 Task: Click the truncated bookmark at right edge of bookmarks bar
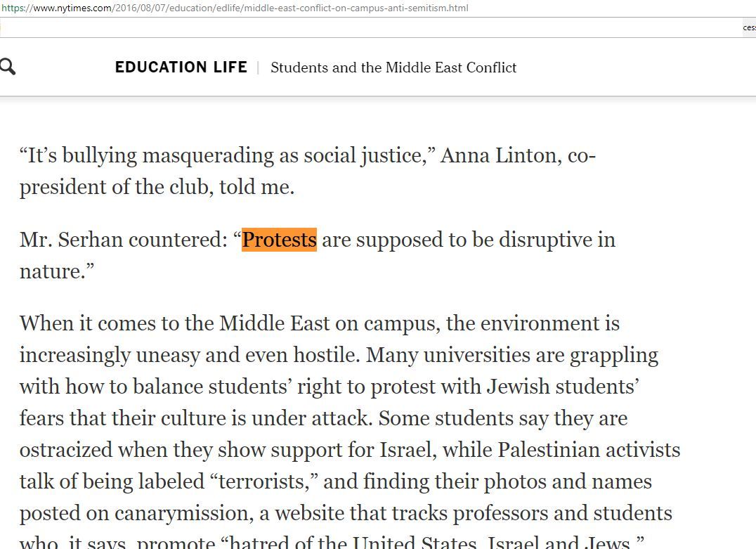[x=749, y=27]
